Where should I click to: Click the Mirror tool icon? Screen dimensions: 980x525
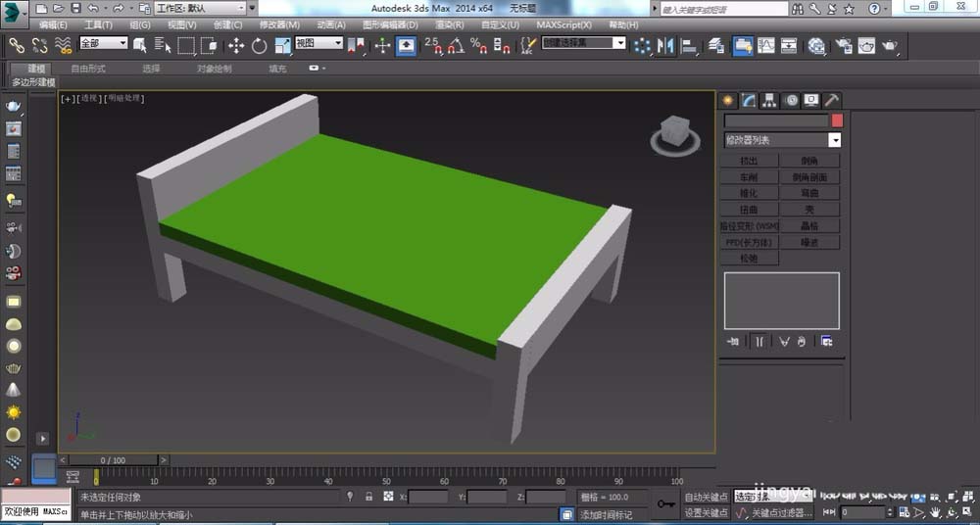[x=666, y=45]
